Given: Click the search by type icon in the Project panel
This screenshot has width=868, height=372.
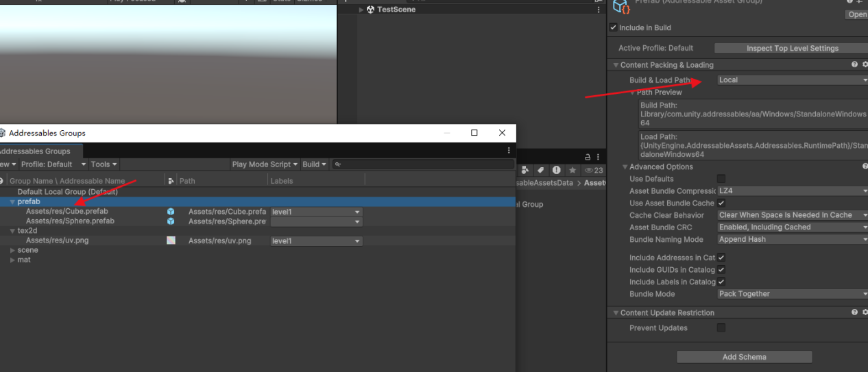Looking at the screenshot, I should [x=526, y=170].
